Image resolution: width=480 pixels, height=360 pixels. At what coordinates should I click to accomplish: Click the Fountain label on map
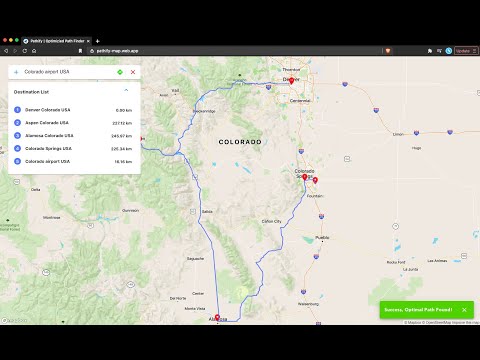[x=315, y=196]
